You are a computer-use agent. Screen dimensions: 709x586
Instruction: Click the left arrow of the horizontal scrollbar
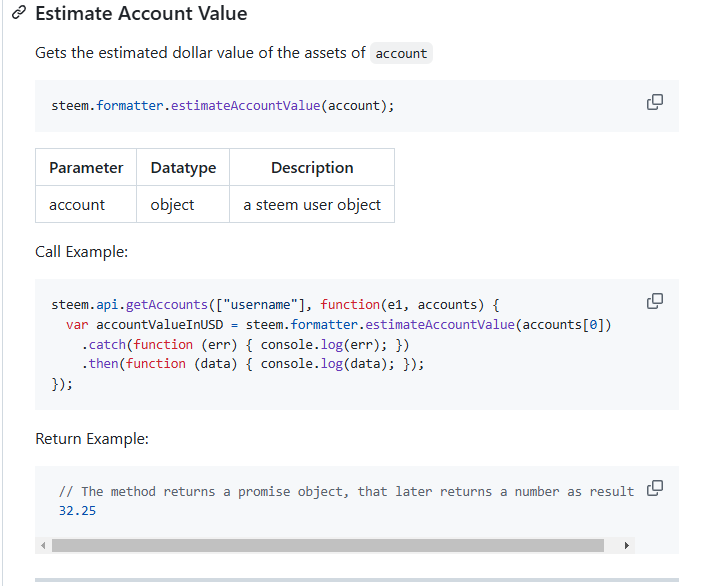tap(43, 545)
